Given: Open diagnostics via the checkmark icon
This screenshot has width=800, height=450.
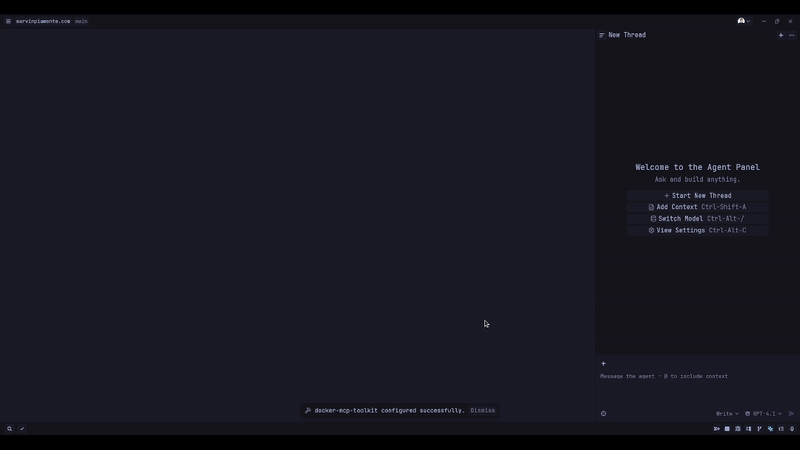Looking at the screenshot, I should (22, 429).
